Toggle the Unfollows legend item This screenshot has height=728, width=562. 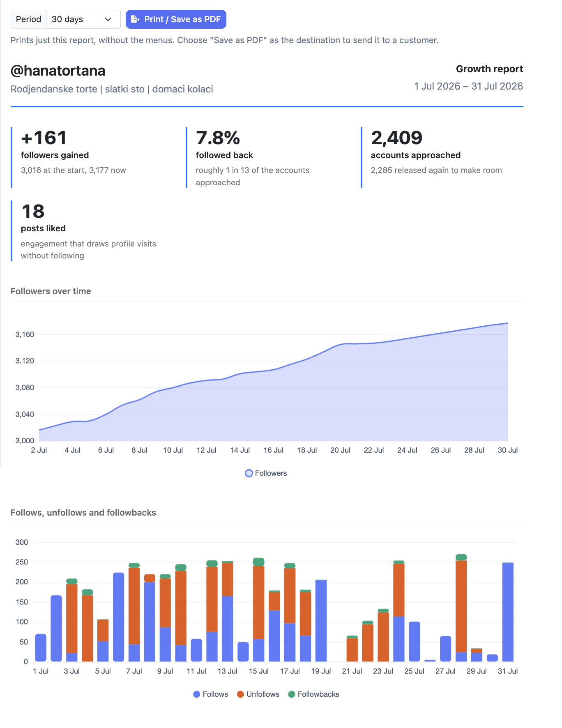coord(258,694)
